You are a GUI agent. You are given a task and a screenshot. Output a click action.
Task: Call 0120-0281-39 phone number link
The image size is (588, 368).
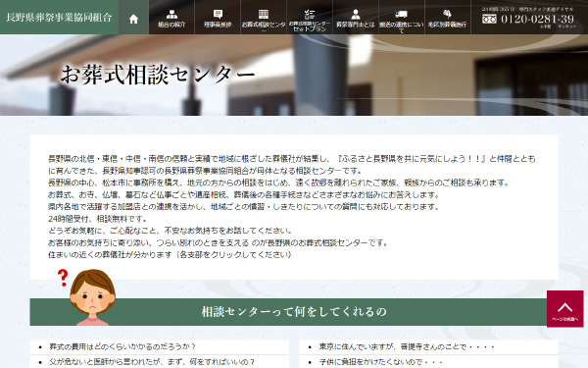click(x=537, y=19)
